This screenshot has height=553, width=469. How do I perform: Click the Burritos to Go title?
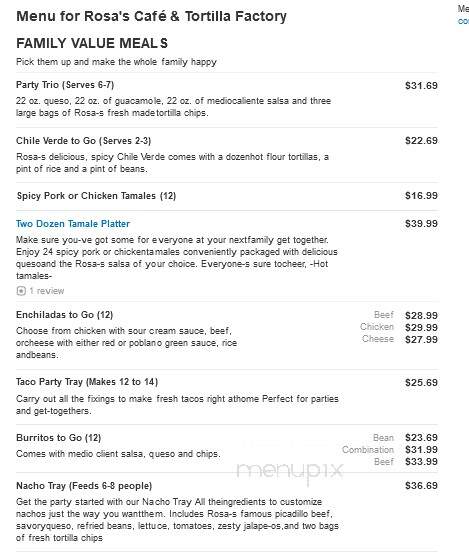click(59, 438)
